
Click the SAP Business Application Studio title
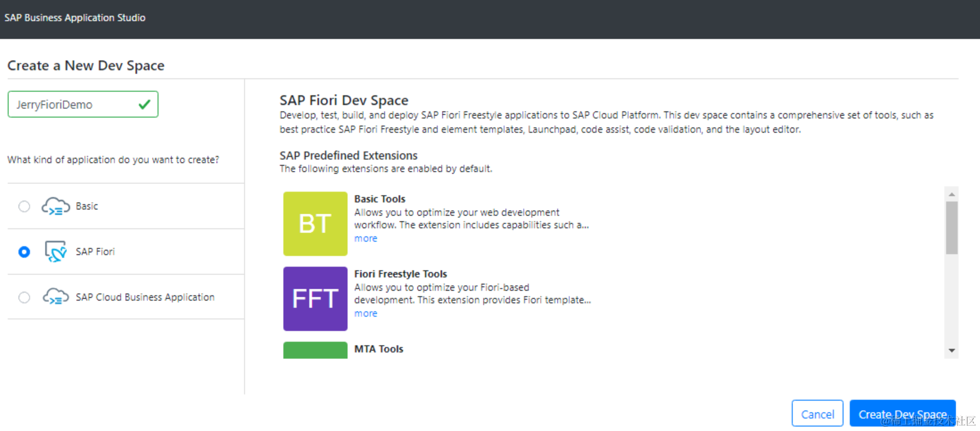click(x=75, y=18)
